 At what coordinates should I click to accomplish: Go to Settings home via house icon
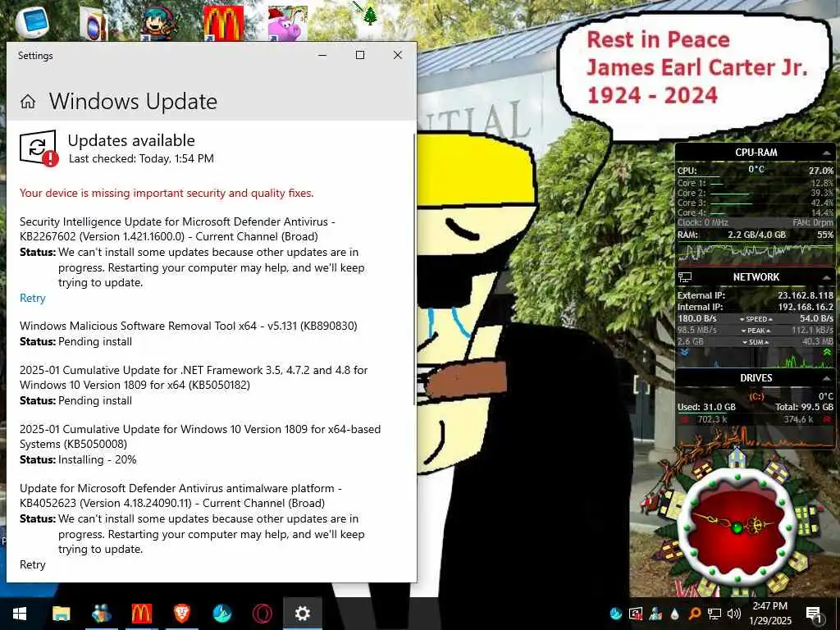[28, 101]
